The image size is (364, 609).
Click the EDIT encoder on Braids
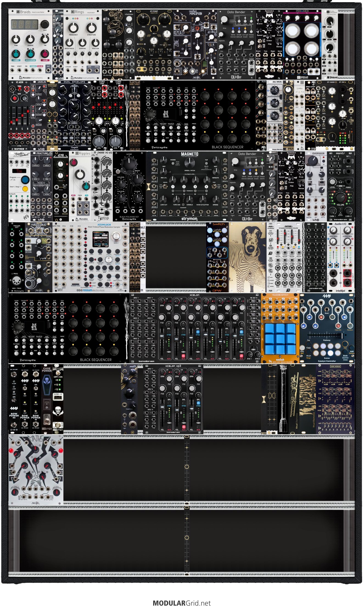45,24
